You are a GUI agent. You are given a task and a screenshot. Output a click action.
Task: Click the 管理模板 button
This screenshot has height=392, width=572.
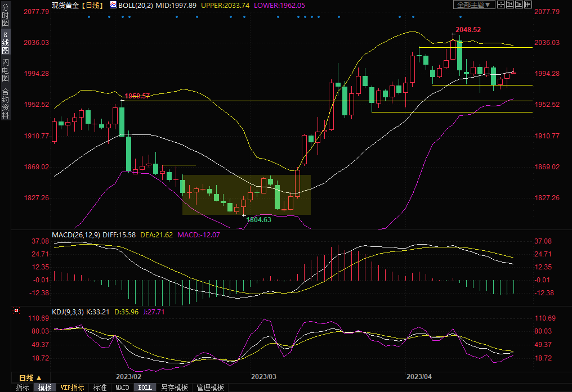(x=209, y=388)
